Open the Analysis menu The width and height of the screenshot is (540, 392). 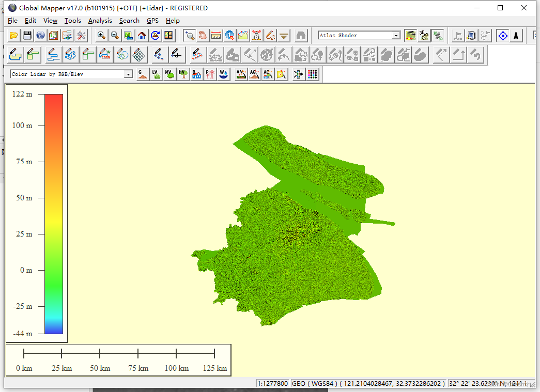[x=100, y=21]
